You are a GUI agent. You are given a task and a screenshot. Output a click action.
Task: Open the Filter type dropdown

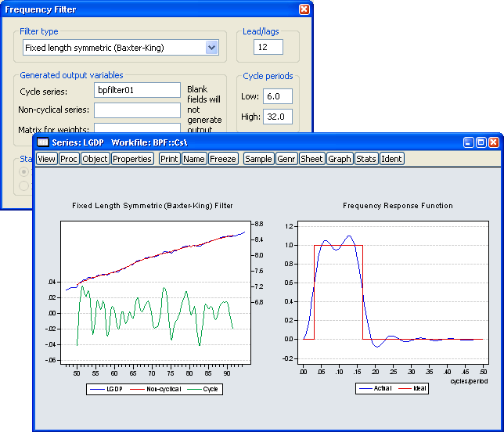(x=211, y=48)
